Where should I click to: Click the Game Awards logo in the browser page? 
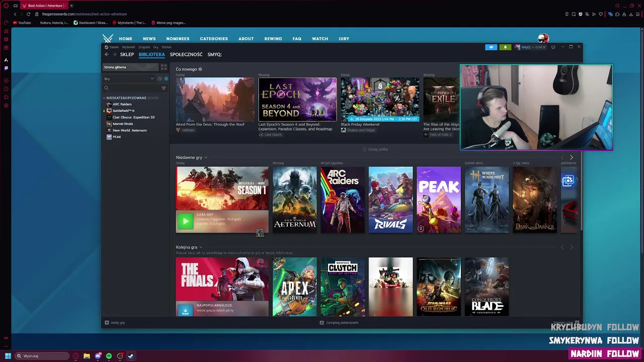108,39
